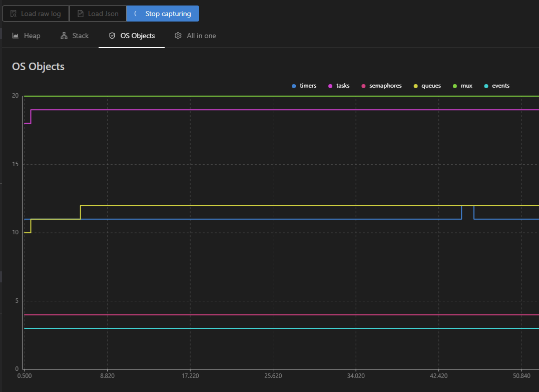Image resolution: width=539 pixels, height=392 pixels.
Task: Click the file-search icon in Load raw log
Action: tap(14, 14)
